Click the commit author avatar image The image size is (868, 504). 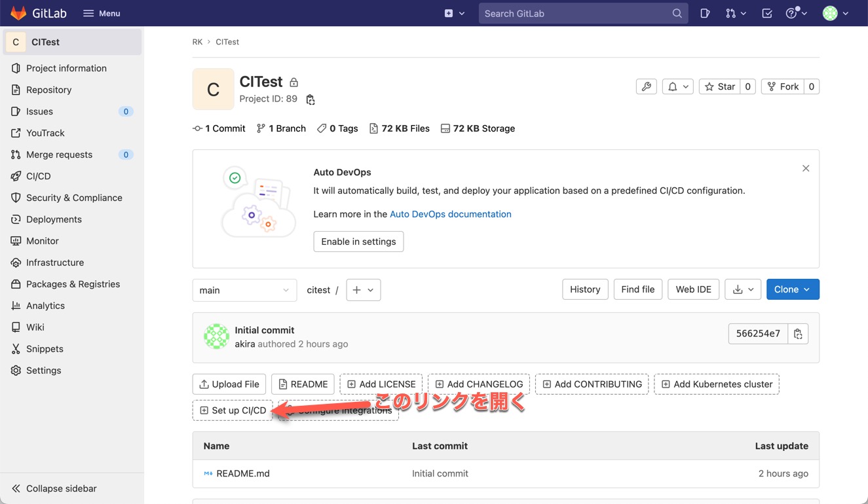[x=216, y=336]
